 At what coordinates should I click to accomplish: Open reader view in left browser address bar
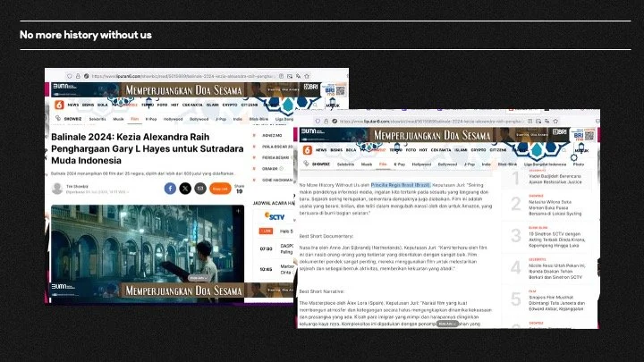tap(281, 76)
